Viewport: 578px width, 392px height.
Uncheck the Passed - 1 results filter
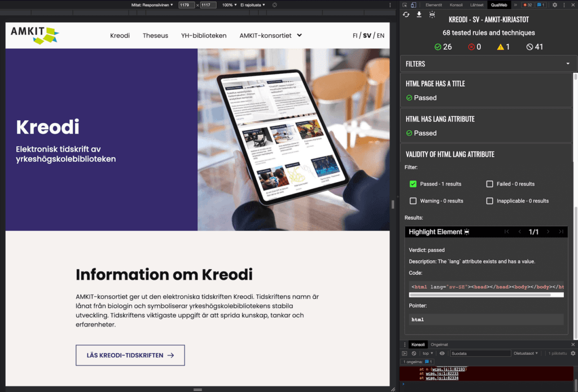point(413,184)
